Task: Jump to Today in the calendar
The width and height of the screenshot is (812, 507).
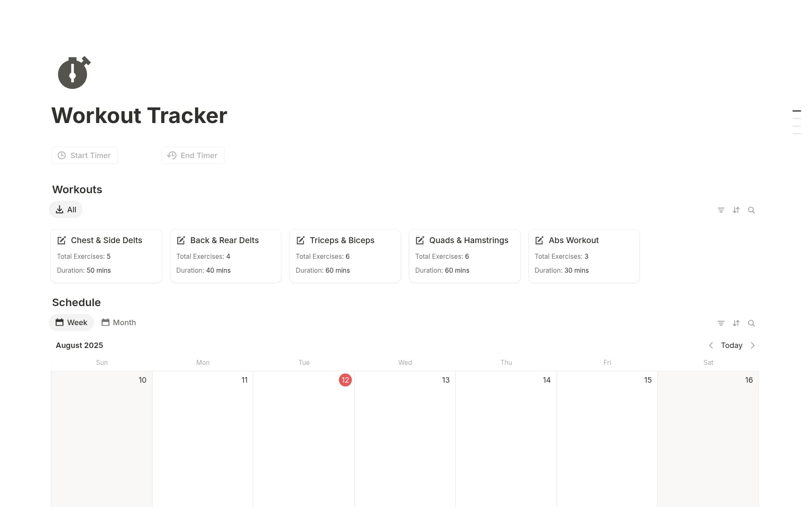Action: 731,345
